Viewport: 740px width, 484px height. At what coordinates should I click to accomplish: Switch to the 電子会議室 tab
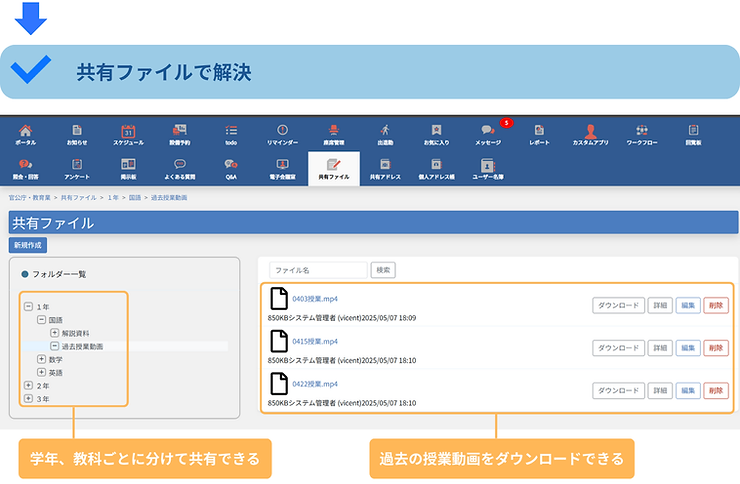[x=282, y=167]
